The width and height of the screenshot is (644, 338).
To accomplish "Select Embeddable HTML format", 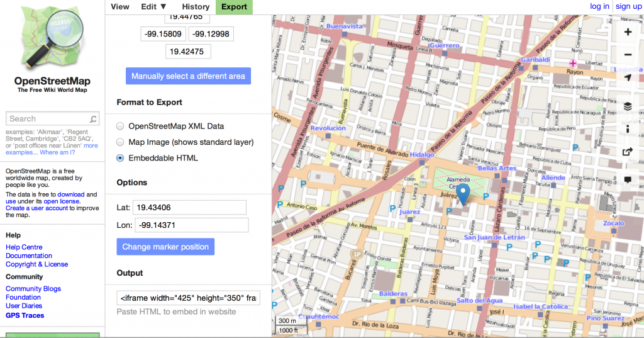I will 120,158.
